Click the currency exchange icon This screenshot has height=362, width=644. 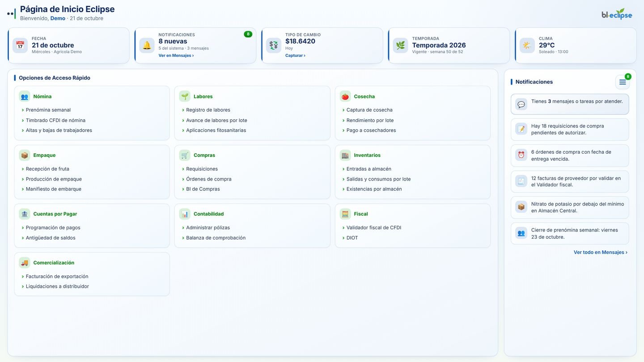click(274, 45)
